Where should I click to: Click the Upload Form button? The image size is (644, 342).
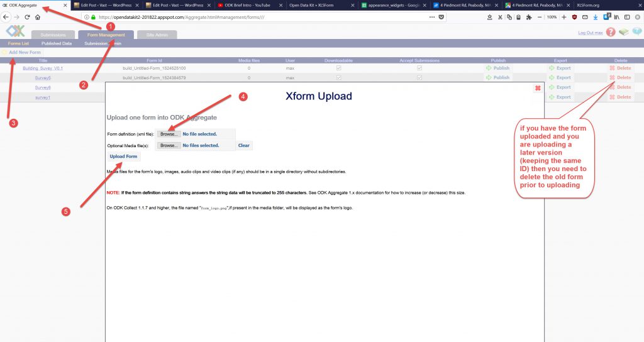coord(123,157)
